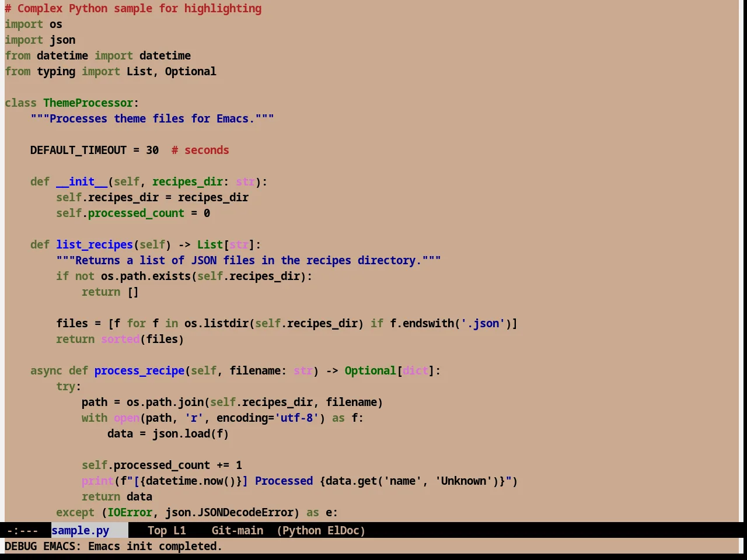Click the DEFAULT_TIMEOUT constant name
Image resolution: width=747 pixels, height=560 pixels.
[78, 150]
